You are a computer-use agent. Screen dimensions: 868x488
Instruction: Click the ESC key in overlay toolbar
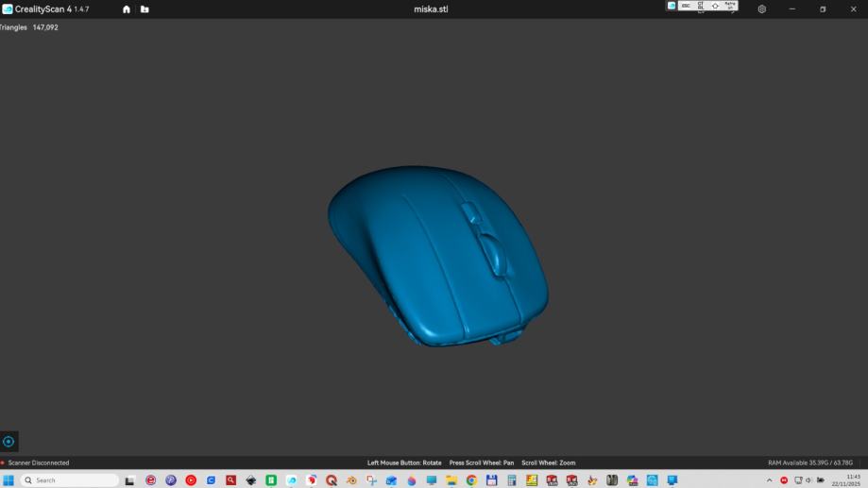(686, 6)
